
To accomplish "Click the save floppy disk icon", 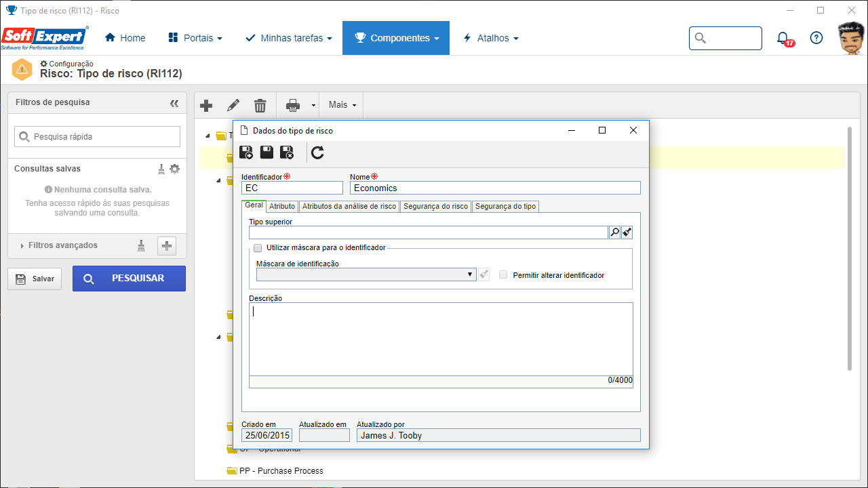I will [267, 152].
